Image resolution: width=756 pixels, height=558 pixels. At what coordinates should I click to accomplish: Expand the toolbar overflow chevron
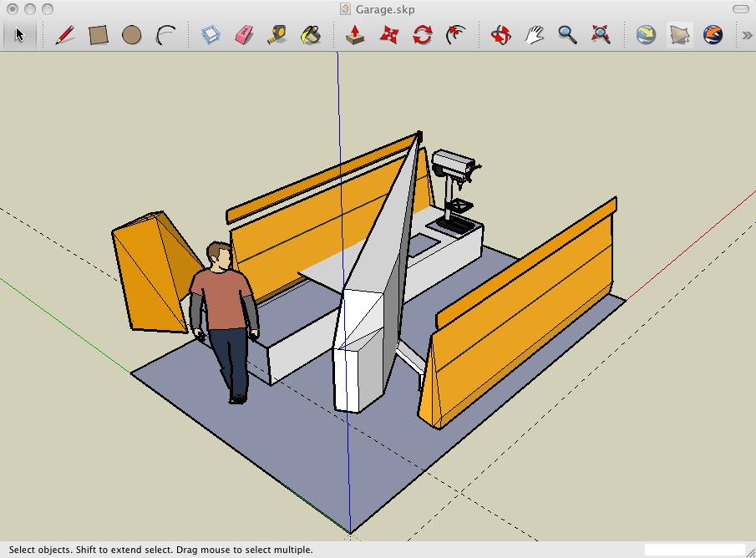pos(747,35)
